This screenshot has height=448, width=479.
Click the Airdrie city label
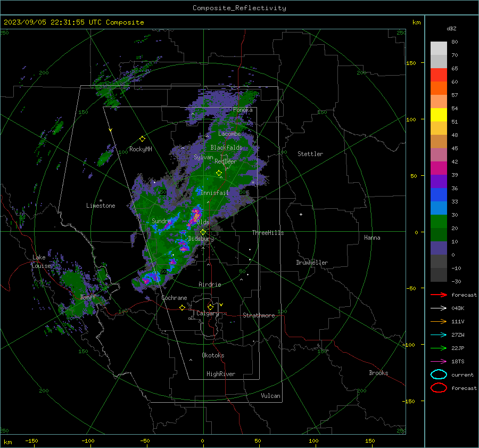pyautogui.click(x=210, y=284)
